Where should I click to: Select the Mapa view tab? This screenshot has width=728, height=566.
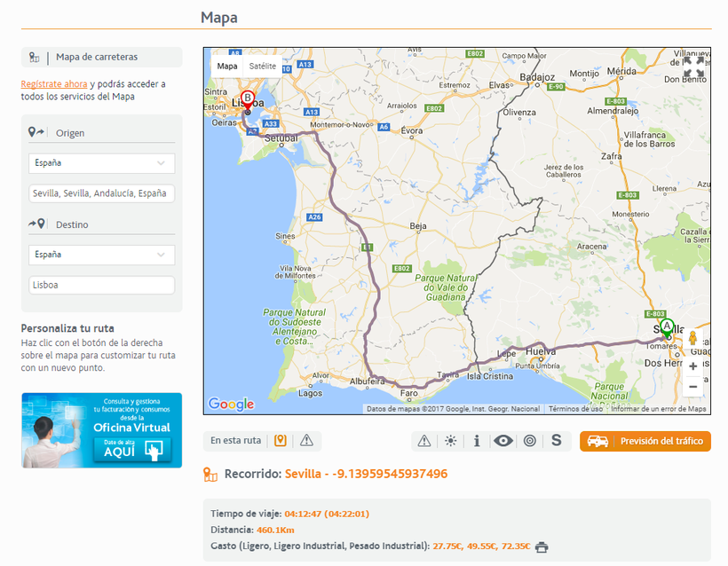(227, 67)
